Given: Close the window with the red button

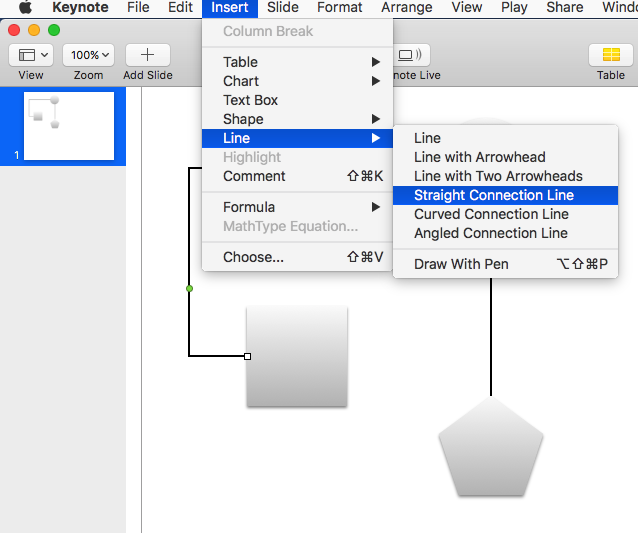Looking at the screenshot, I should (14, 30).
